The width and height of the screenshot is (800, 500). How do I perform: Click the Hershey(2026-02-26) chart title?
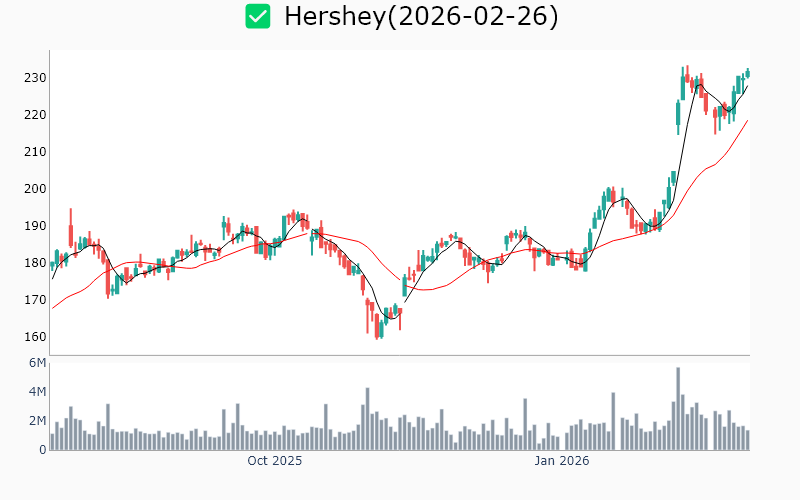[x=421, y=16]
